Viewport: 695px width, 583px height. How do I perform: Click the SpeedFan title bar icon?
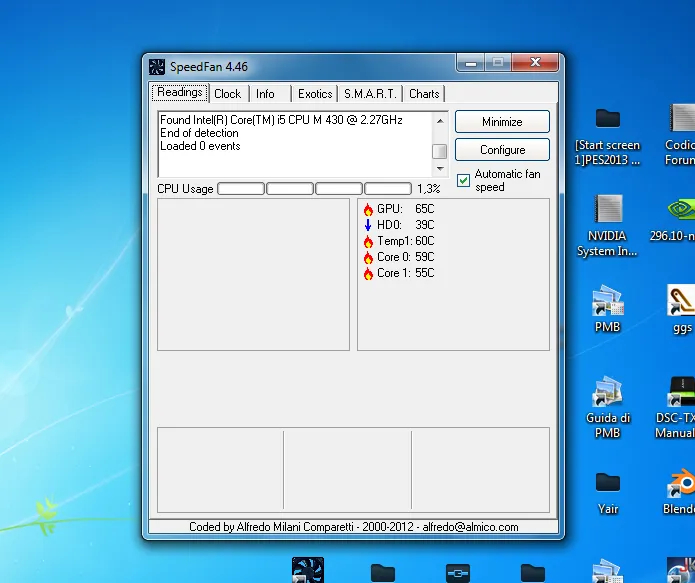point(156,67)
